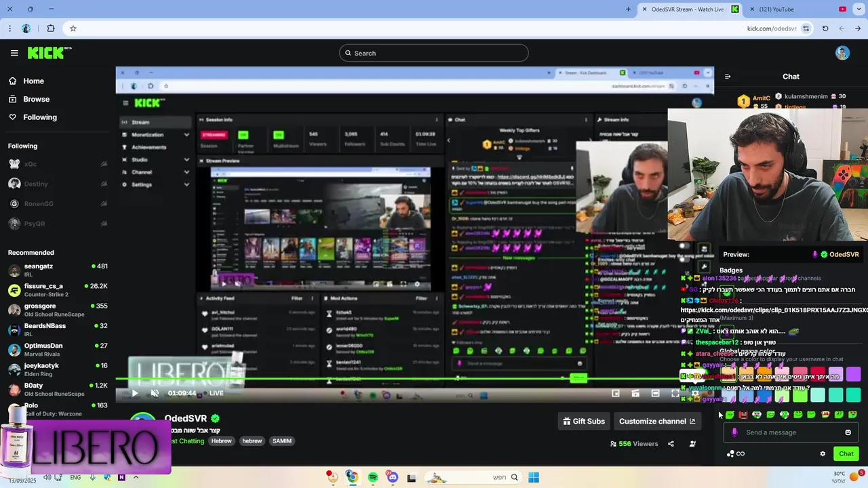Click the taskbar search box
The height and width of the screenshot is (488, 868).
click(x=472, y=477)
